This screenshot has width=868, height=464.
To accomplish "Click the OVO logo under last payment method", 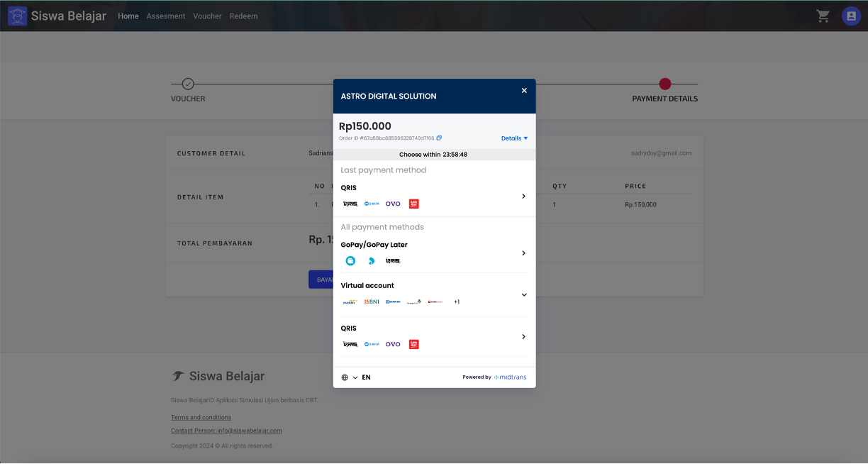I will tap(393, 204).
